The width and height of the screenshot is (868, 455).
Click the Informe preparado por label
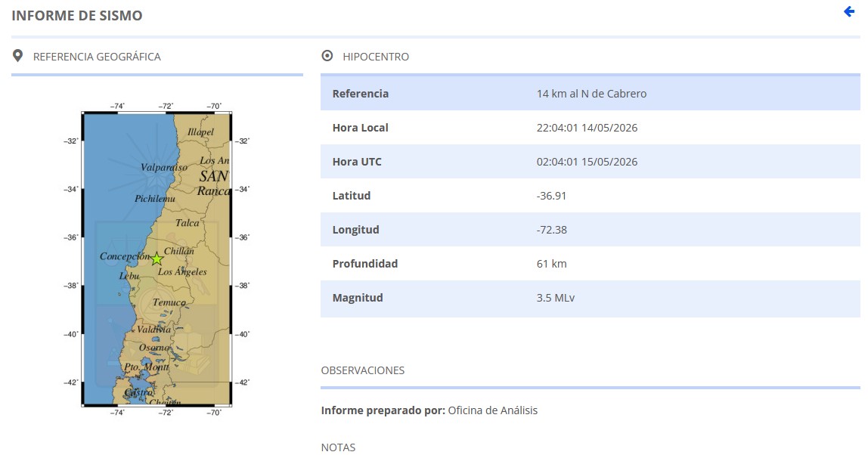click(x=383, y=410)
